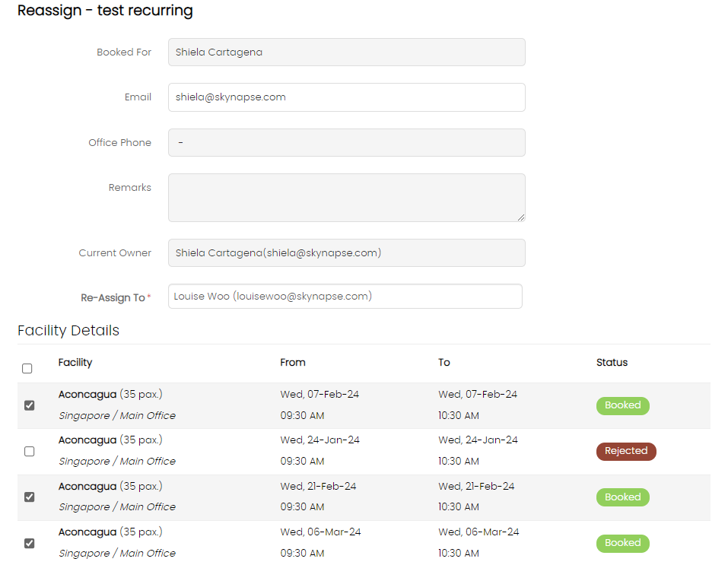728x565 pixels.
Task: Click the Email input field
Action: click(346, 97)
